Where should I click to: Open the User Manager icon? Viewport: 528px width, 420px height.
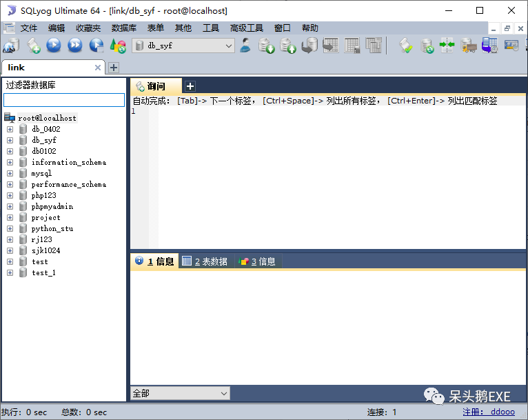pyautogui.click(x=245, y=46)
